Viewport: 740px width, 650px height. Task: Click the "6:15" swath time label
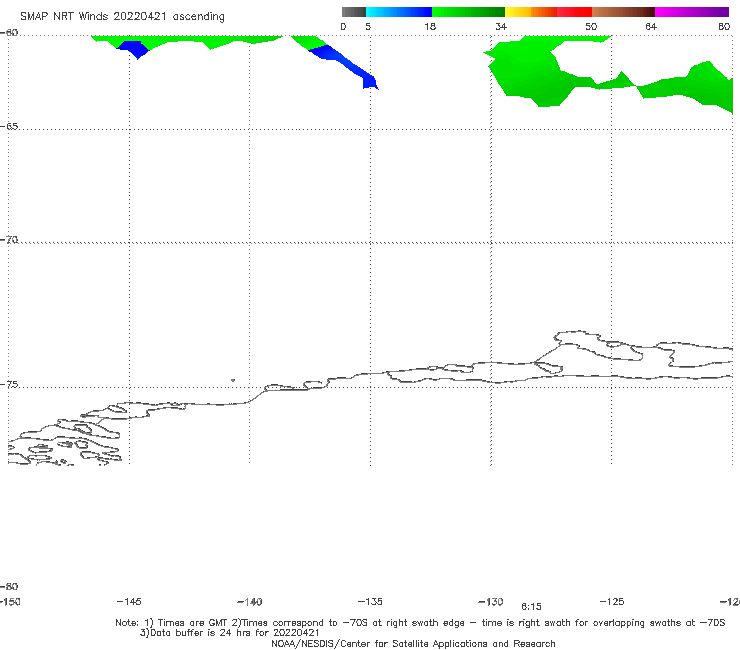[x=531, y=607]
